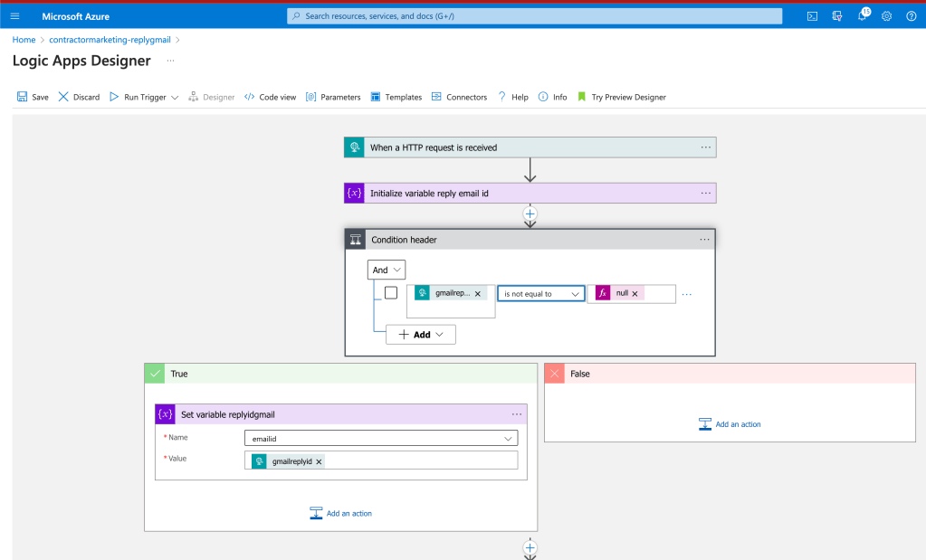Click the Designer toolbar button
Screen dimensions: 926x560
coord(212,97)
